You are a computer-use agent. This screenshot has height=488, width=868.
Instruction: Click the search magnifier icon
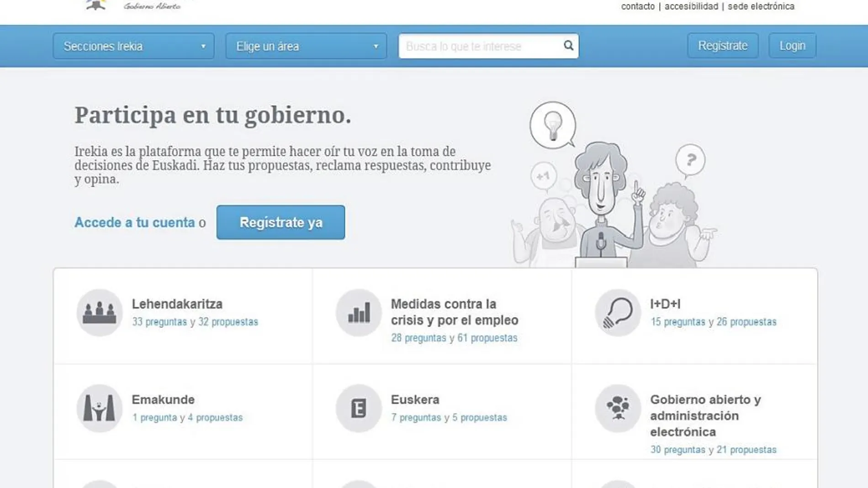(568, 45)
